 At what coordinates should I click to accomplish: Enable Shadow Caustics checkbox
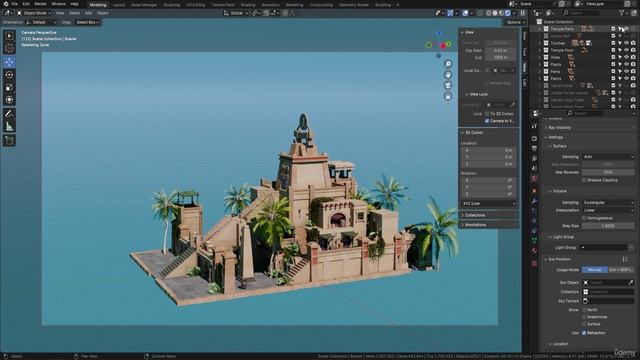[x=584, y=180]
